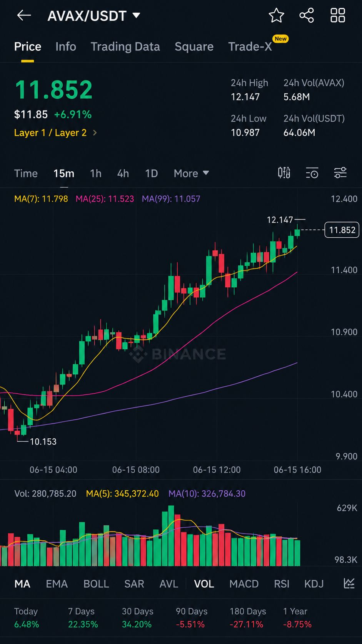The width and height of the screenshot is (362, 644).
Task: Open the Trade-X tab
Action: tap(250, 47)
